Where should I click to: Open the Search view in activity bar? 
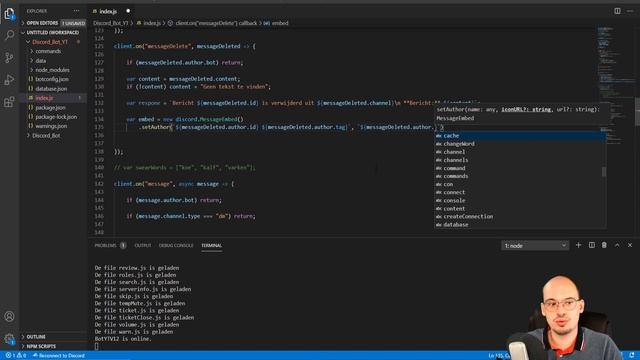9,36
